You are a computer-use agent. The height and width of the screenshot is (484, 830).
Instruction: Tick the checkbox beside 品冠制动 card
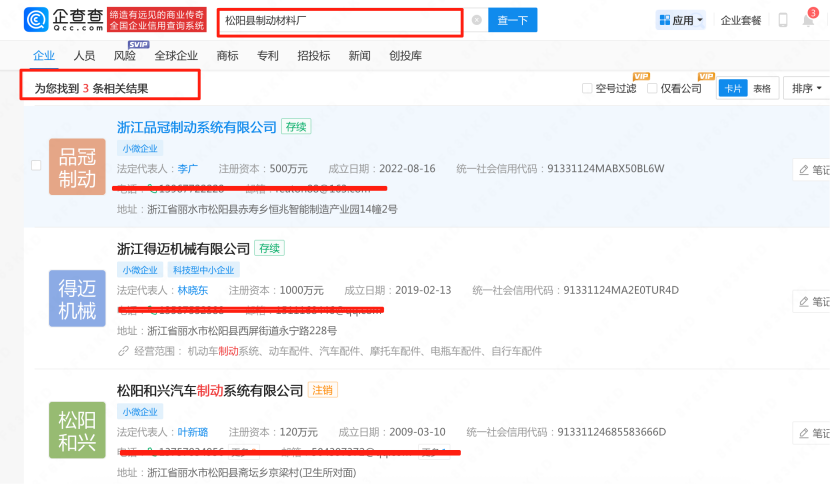coord(36,165)
